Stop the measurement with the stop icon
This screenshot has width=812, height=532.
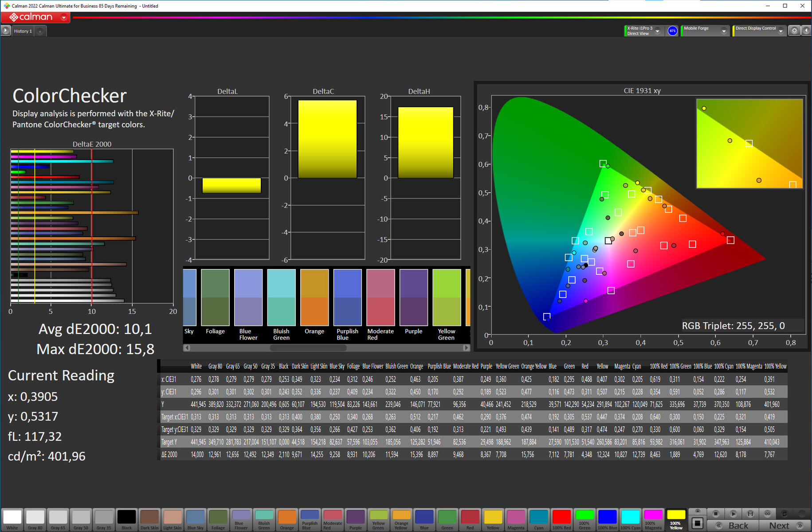715,513
